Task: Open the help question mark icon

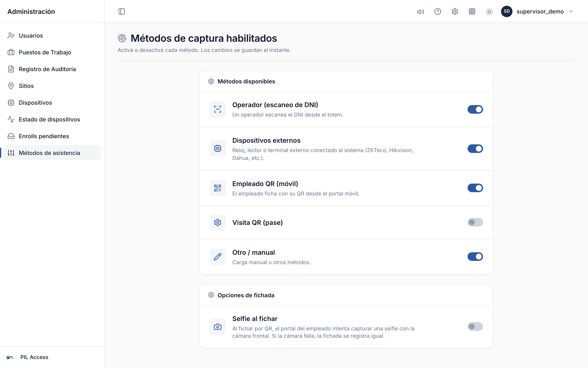Action: tap(438, 11)
